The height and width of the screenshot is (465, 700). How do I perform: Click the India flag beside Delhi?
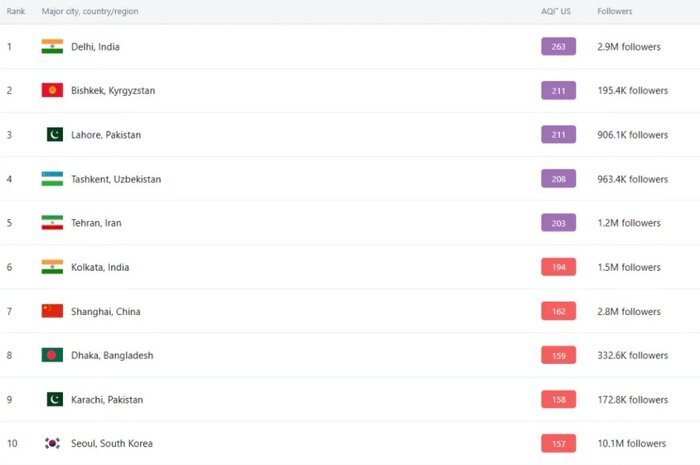pos(52,47)
